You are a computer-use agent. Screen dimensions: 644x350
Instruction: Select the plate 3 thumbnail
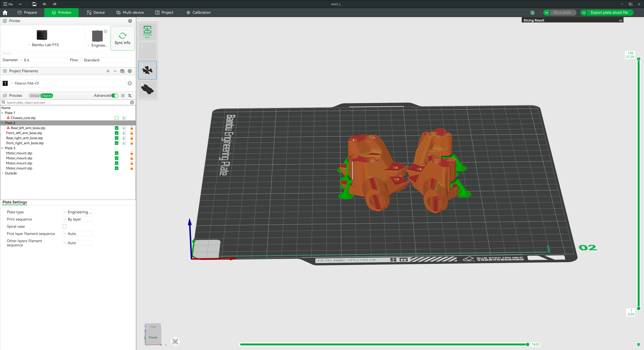[x=147, y=89]
